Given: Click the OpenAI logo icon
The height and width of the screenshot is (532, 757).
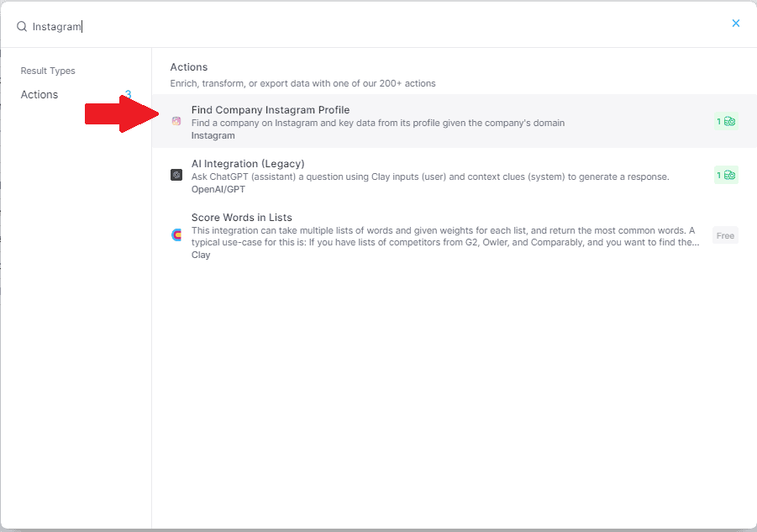Looking at the screenshot, I should pyautogui.click(x=176, y=175).
